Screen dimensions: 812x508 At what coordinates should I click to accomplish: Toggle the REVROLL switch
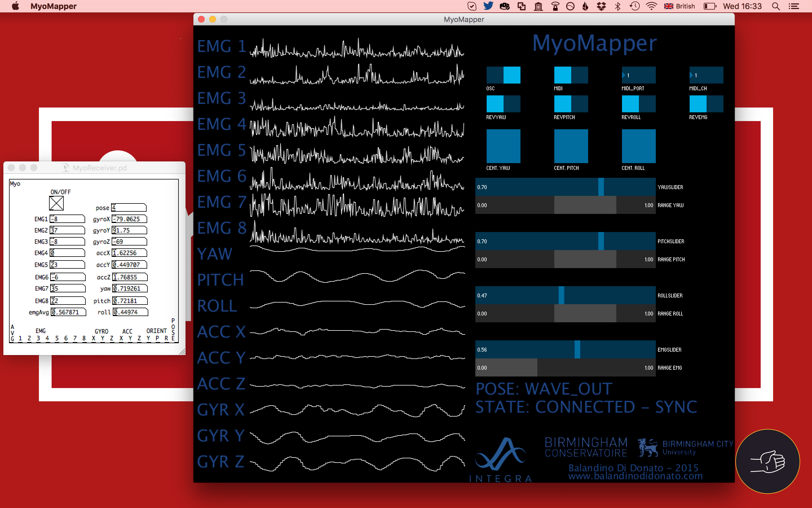click(x=639, y=104)
